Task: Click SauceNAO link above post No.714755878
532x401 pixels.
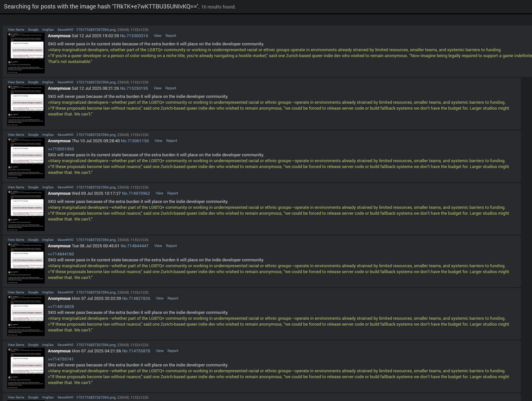Action: coord(66,345)
